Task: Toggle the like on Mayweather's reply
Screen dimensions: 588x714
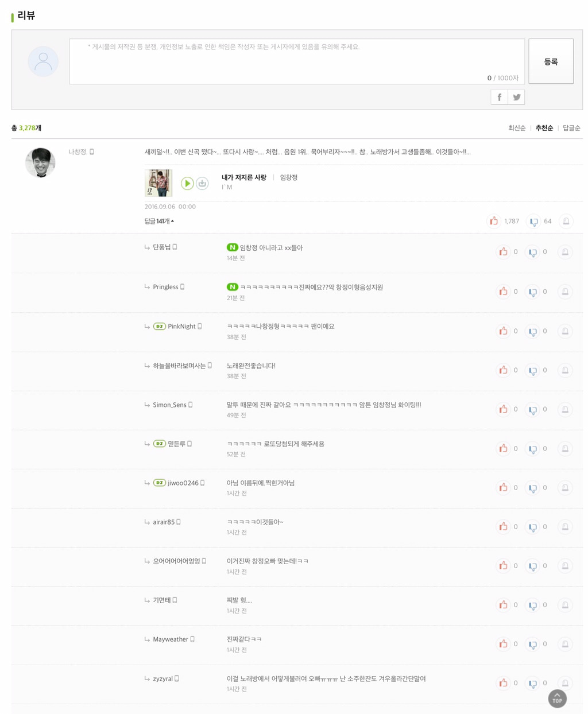Action: click(x=504, y=644)
